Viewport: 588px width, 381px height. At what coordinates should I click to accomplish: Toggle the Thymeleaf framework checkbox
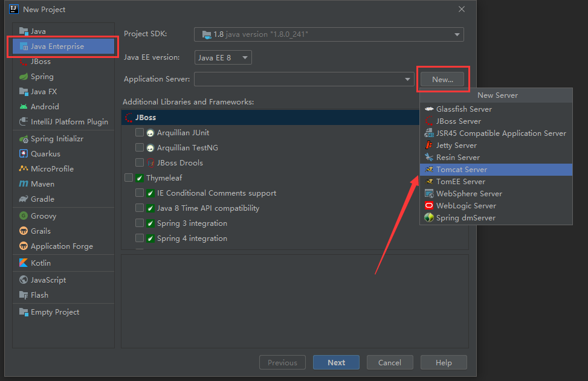[129, 178]
